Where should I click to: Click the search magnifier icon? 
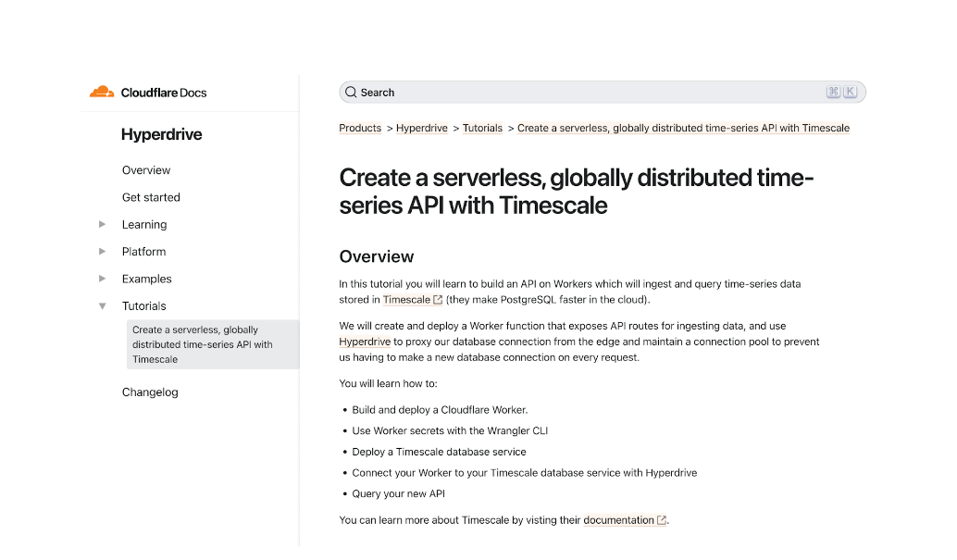coord(351,93)
